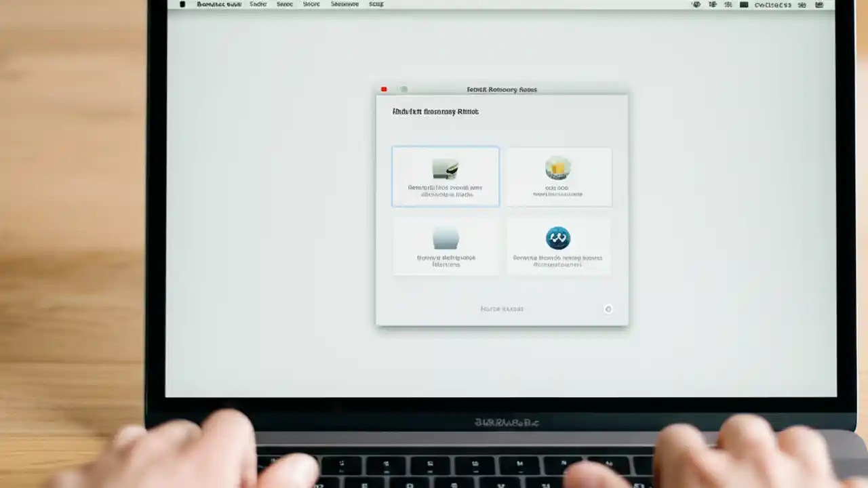868x488 pixels.
Task: Select the Disk Utility drive icon
Action: pos(446,236)
